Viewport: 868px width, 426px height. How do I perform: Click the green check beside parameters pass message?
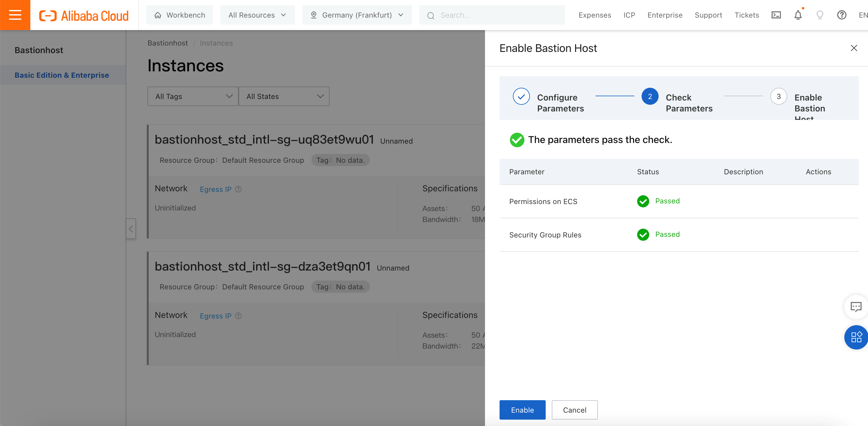517,140
